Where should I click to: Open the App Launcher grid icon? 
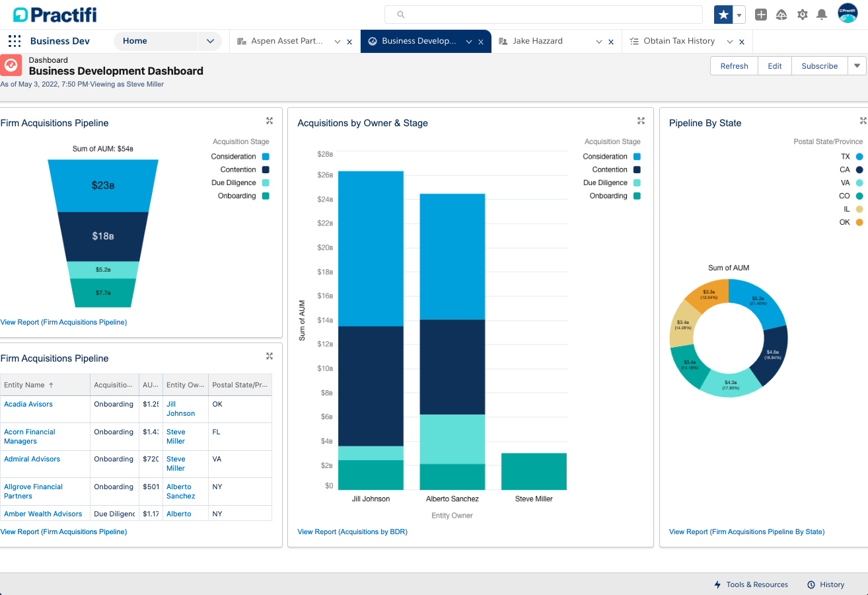pyautogui.click(x=15, y=41)
